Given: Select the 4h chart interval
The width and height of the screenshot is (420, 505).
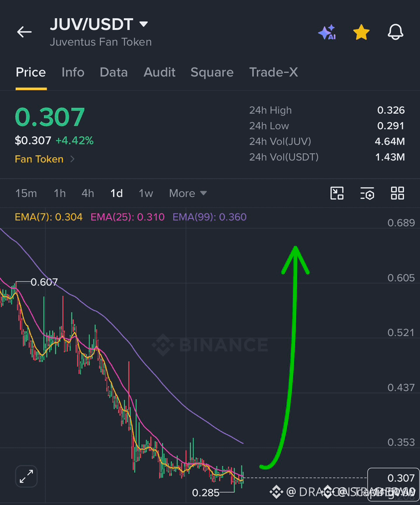Looking at the screenshot, I should tap(88, 193).
